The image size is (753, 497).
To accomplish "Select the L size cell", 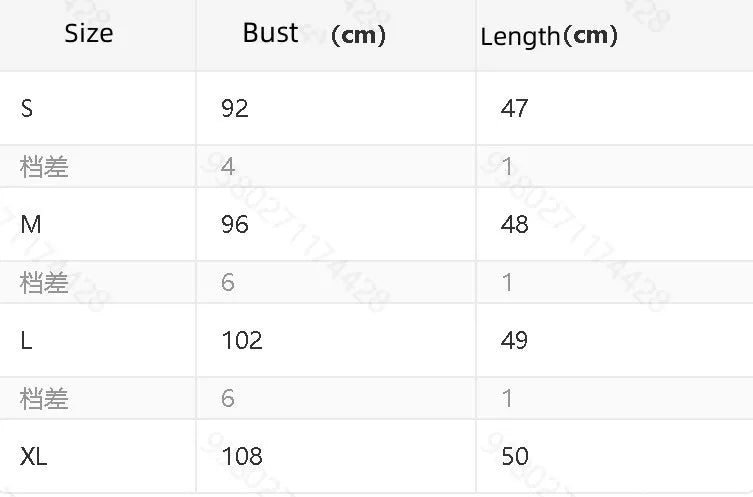I will pyautogui.click(x=26, y=340).
